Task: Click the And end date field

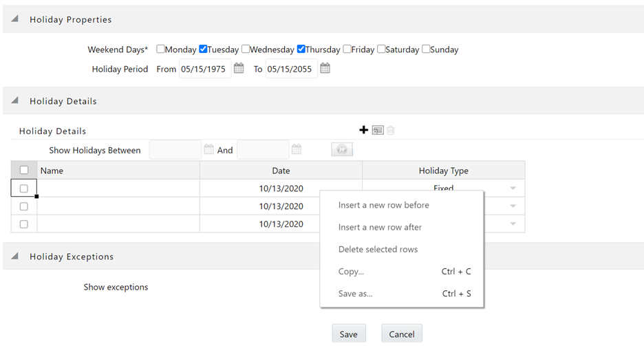Action: 263,150
